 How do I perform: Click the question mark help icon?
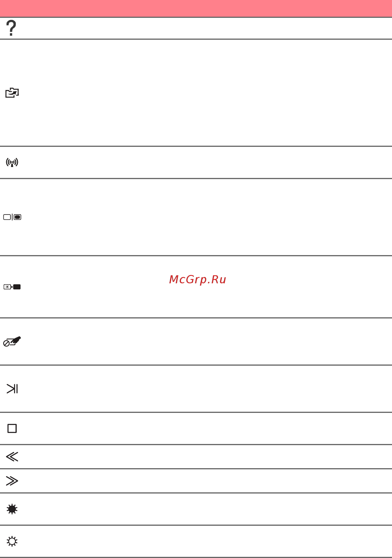tap(11, 28)
